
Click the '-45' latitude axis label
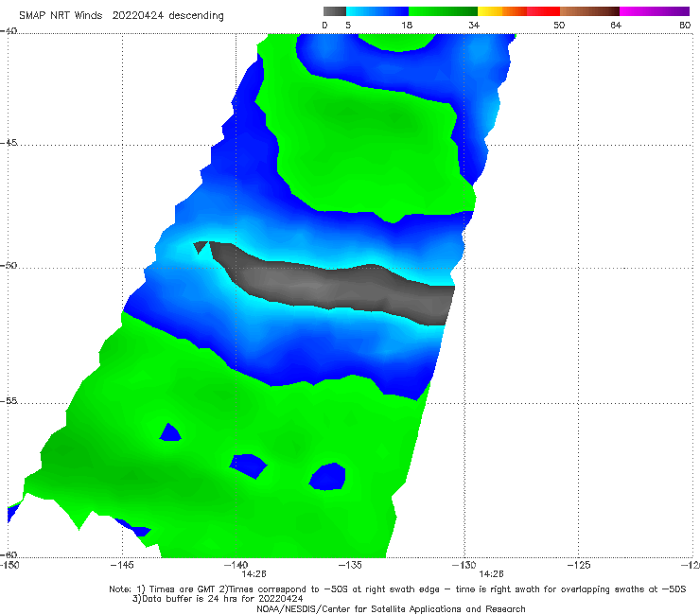9,143
